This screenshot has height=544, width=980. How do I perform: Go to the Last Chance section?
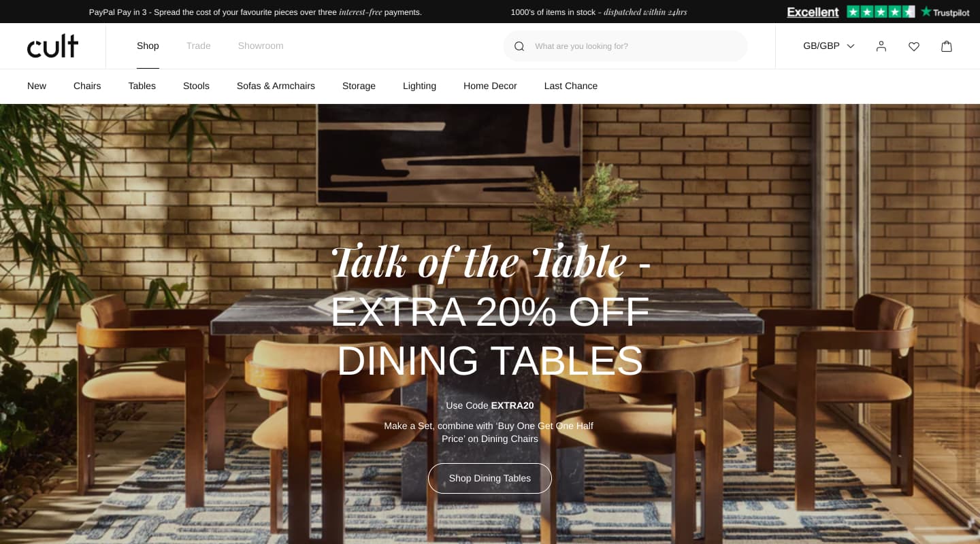point(571,86)
